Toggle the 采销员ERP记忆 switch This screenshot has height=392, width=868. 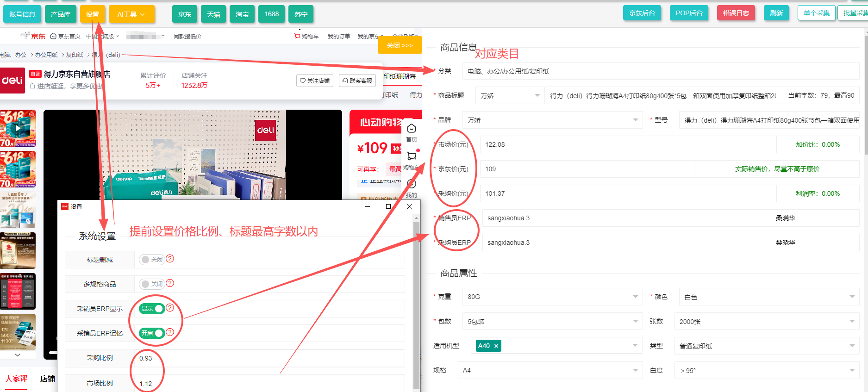pyautogui.click(x=152, y=333)
